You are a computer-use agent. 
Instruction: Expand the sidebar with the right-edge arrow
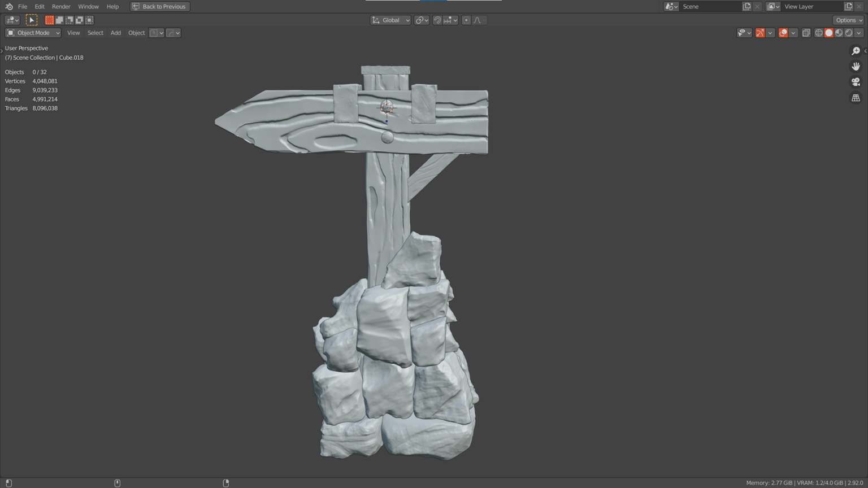pyautogui.click(x=865, y=51)
